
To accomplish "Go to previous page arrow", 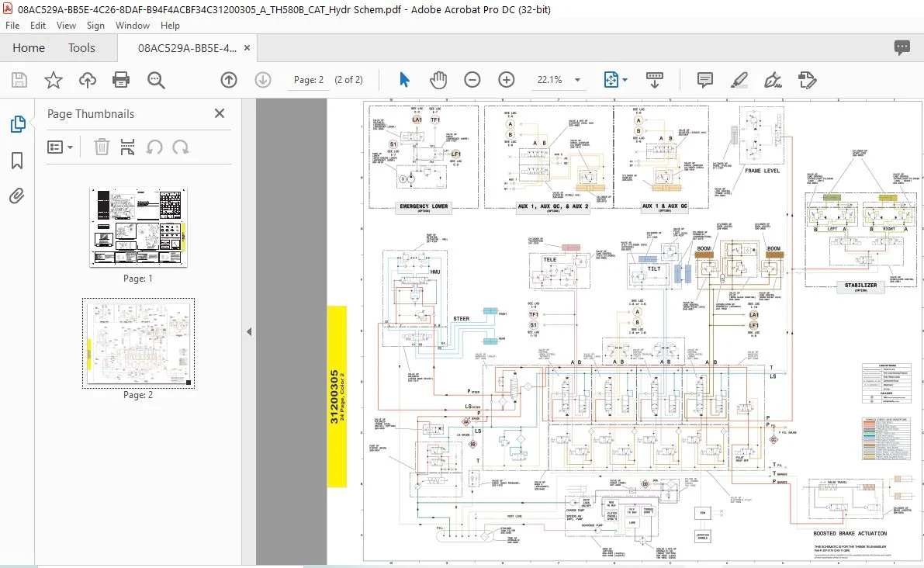I will tap(229, 80).
